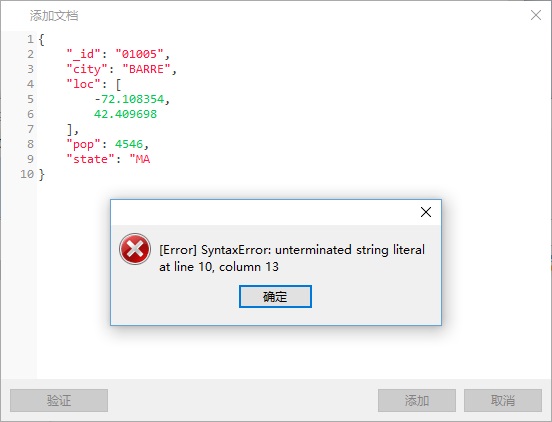
Task: Click line number 10 in the gutter
Action: (27, 174)
